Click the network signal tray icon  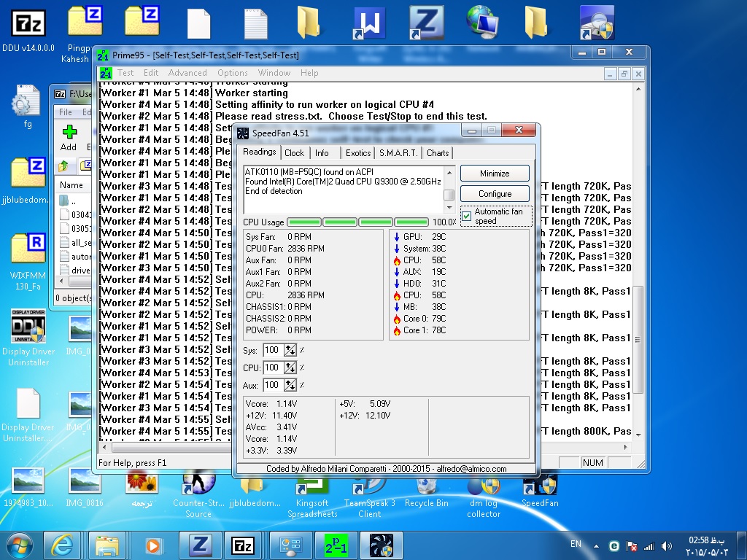tap(649, 546)
